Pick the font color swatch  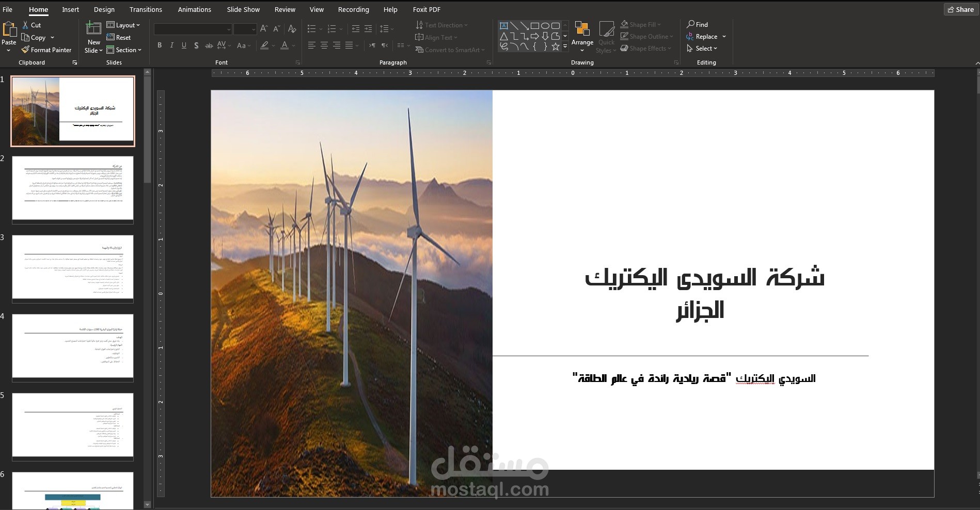(284, 45)
